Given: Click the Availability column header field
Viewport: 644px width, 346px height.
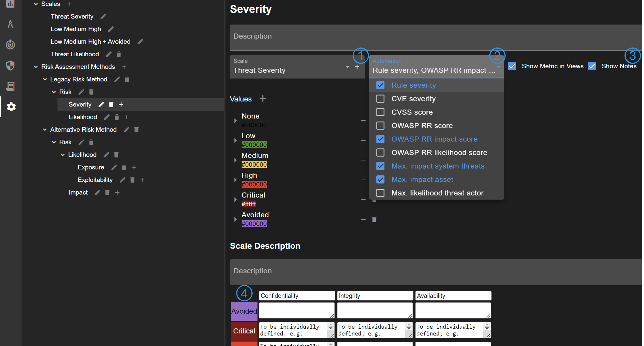Looking at the screenshot, I should coord(453,296).
